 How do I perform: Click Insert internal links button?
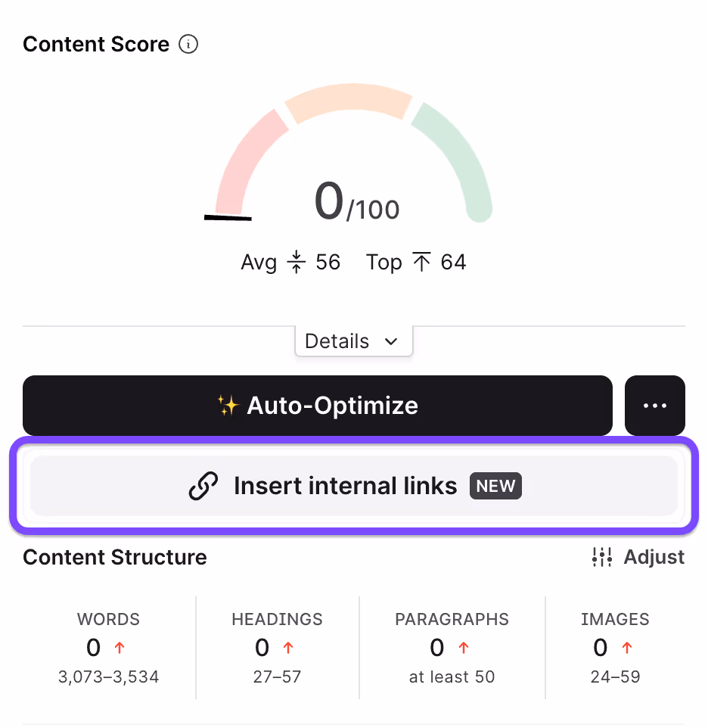(354, 486)
